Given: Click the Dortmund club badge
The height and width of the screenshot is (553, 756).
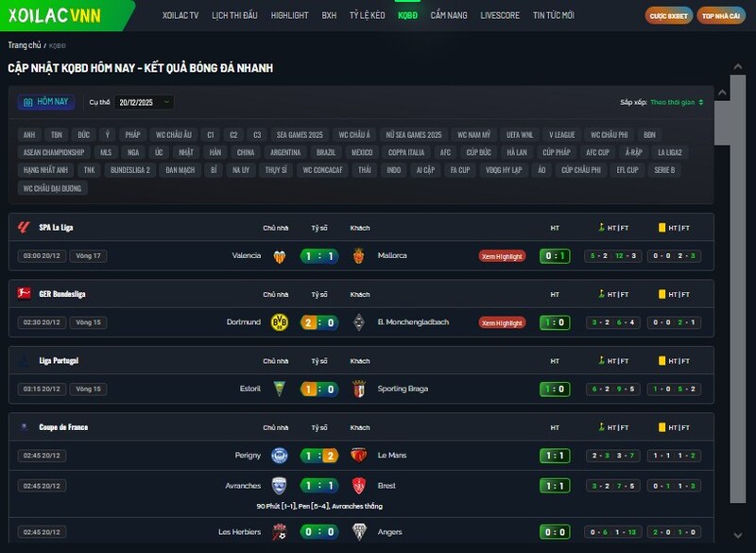Looking at the screenshot, I should pyautogui.click(x=279, y=322).
